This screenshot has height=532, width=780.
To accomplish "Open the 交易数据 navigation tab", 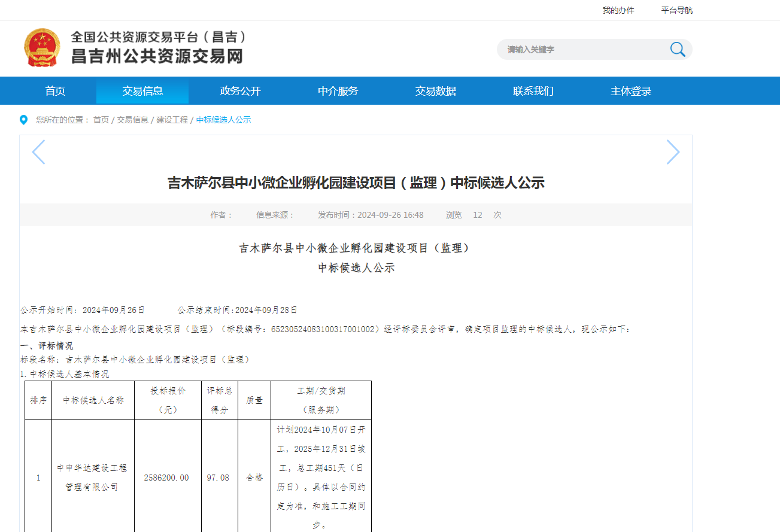I will [435, 91].
